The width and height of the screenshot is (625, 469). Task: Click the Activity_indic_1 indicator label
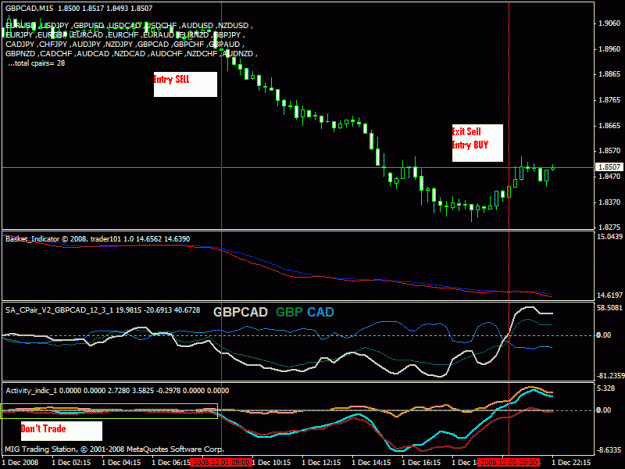(x=117, y=391)
